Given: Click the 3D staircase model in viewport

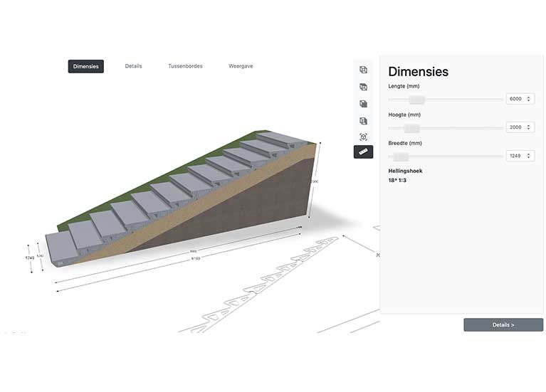Looking at the screenshot, I should tap(185, 199).
